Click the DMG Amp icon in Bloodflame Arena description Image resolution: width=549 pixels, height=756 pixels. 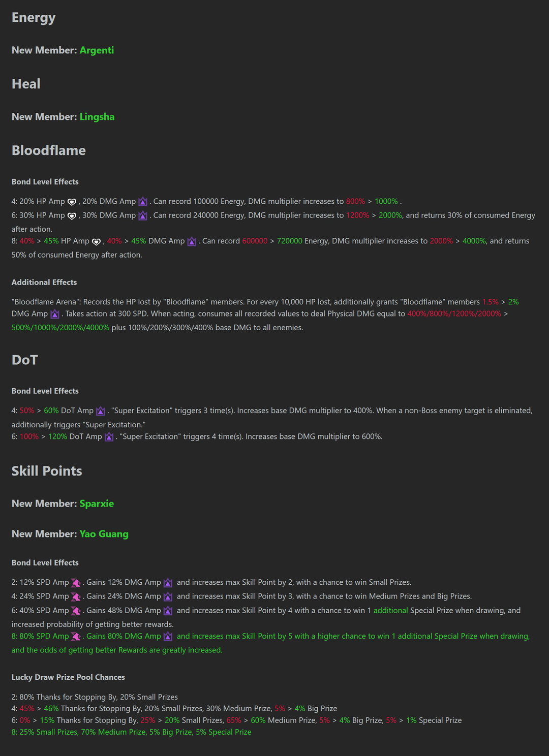coord(55,314)
